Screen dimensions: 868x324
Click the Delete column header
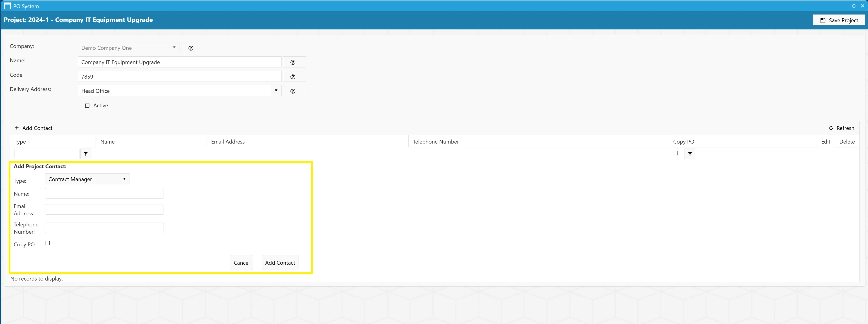tap(847, 142)
